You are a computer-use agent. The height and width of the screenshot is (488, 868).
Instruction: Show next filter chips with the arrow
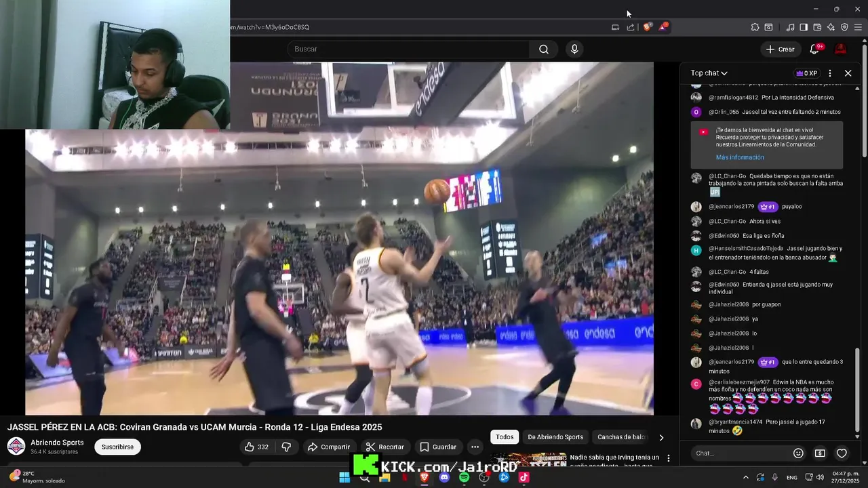(661, 437)
